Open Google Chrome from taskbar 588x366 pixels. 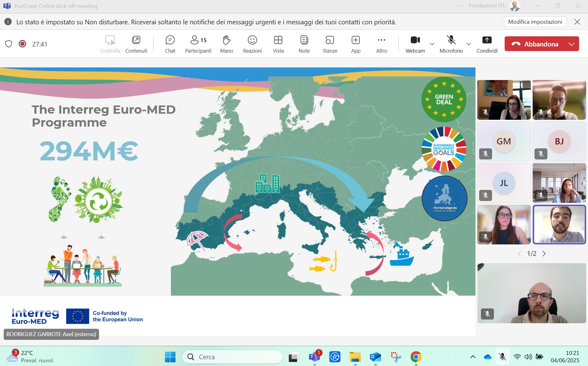point(416,357)
